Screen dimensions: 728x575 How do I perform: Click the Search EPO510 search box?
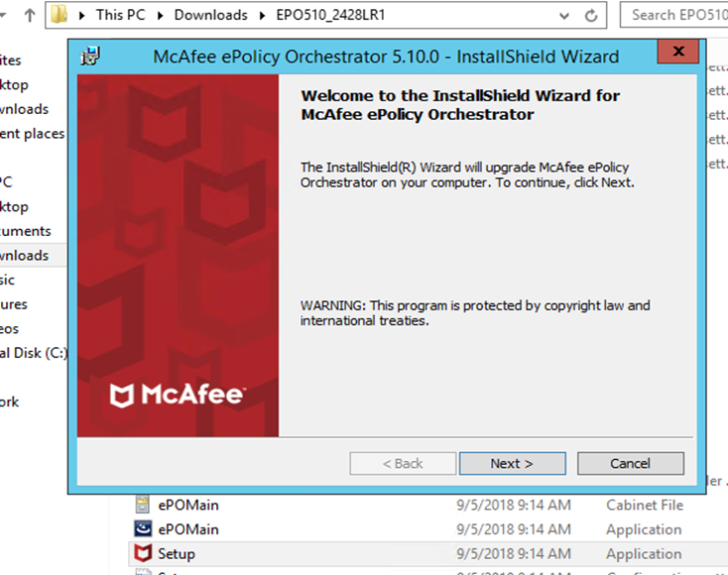tap(674, 15)
